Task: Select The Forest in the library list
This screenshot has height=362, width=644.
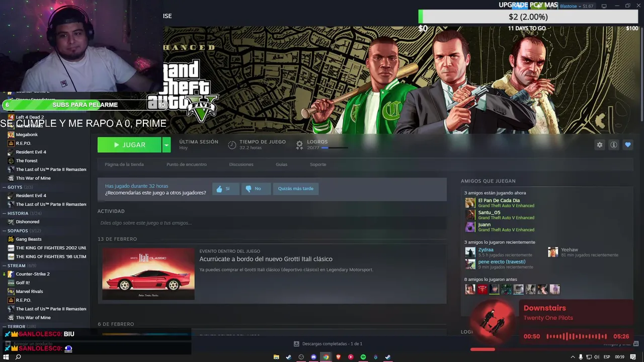Action: [27, 161]
